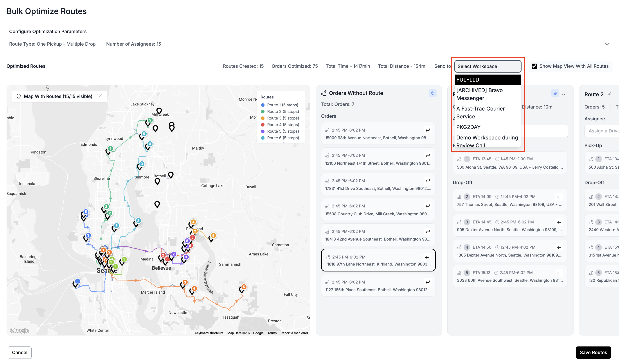Image resolution: width=619 pixels, height=364 pixels.
Task: Select FULFLLD workspace option
Action: point(488,80)
